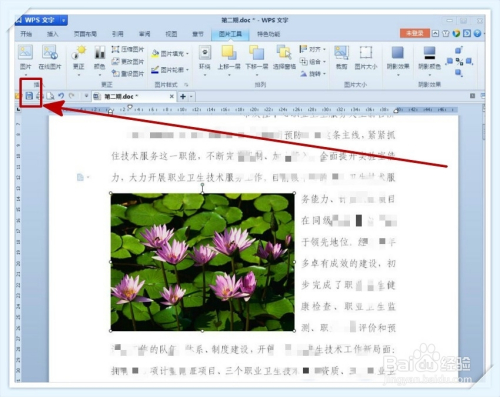Image resolution: width=500 pixels, height=397 pixels.
Task: Close the 第二期.doc document tab
Action: pos(172,96)
